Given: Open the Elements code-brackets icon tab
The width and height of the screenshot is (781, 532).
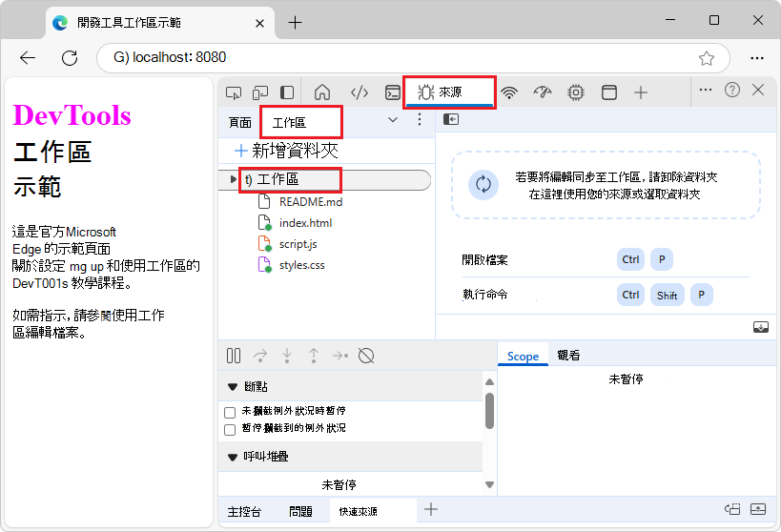Looking at the screenshot, I should pyautogui.click(x=360, y=92).
